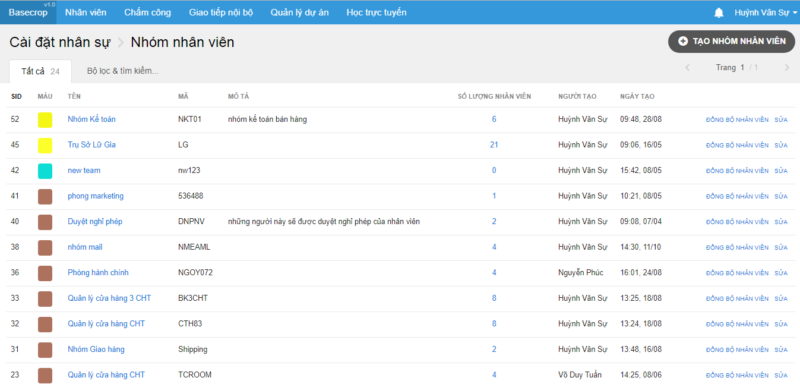Click the Cài đặt nhân sự breadcrumb
The width and height of the screenshot is (800, 387).
pyautogui.click(x=60, y=42)
